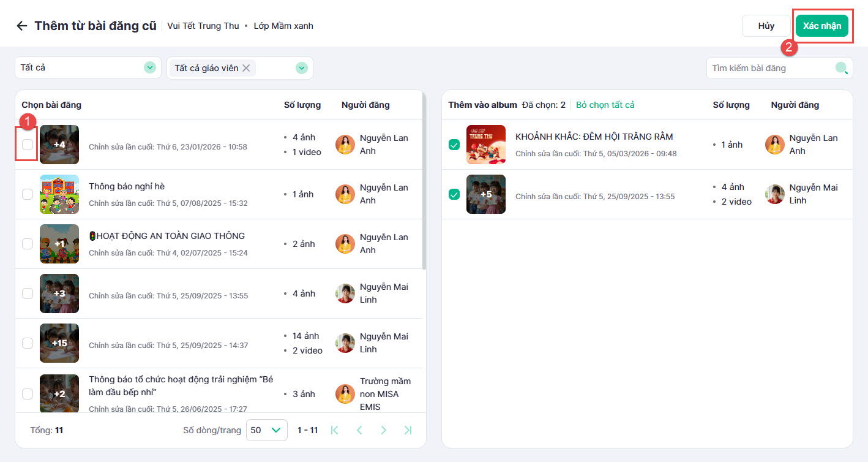Click the Hủy button
This screenshot has height=462, width=868.
(766, 26)
